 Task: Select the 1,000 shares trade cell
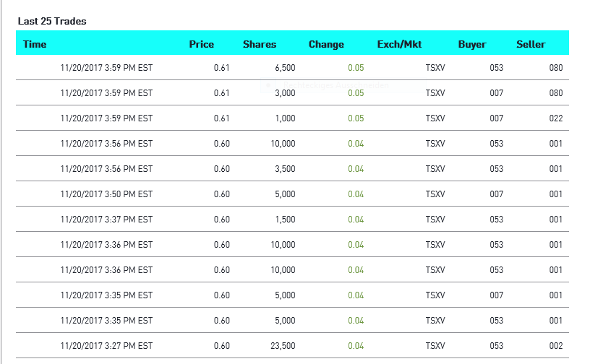pos(285,118)
